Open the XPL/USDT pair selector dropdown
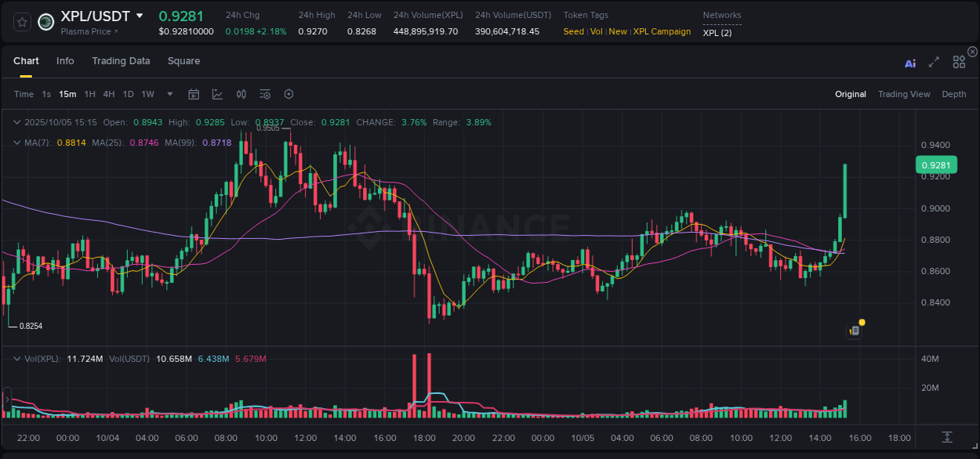Image resolution: width=980 pixels, height=459 pixels. tap(140, 16)
